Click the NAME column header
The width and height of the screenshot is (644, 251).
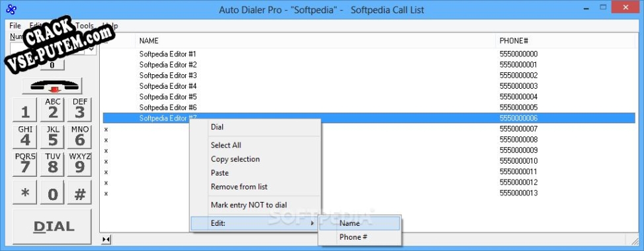(x=315, y=41)
